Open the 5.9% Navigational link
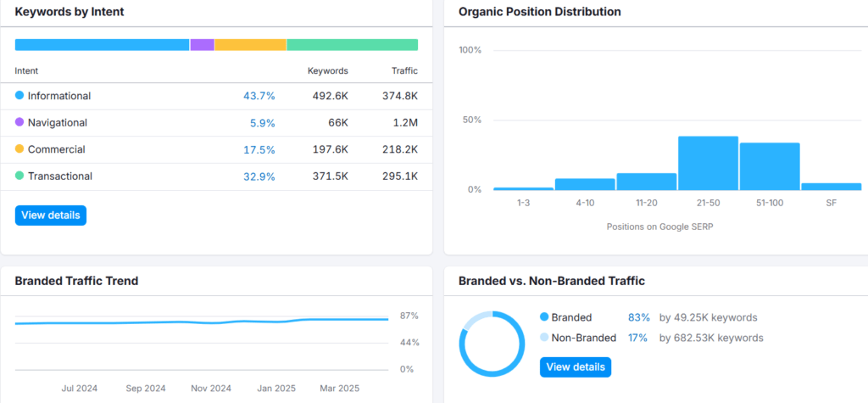The width and height of the screenshot is (868, 403). point(263,123)
